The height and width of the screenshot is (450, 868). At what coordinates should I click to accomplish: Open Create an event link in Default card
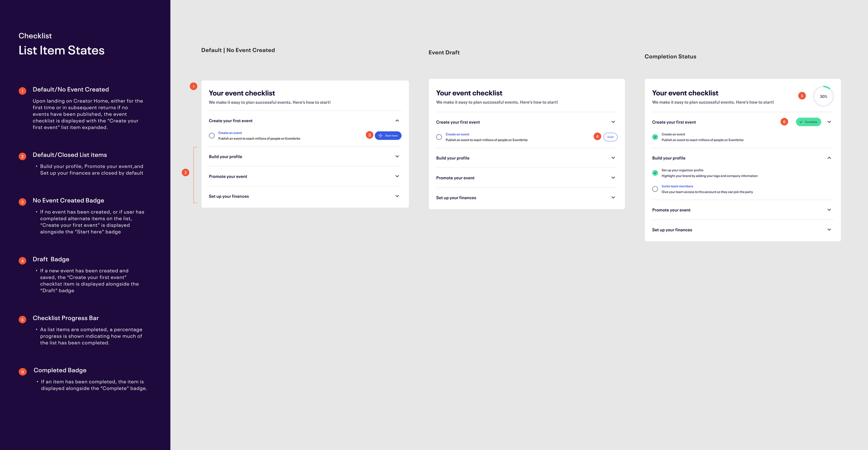[x=230, y=133]
